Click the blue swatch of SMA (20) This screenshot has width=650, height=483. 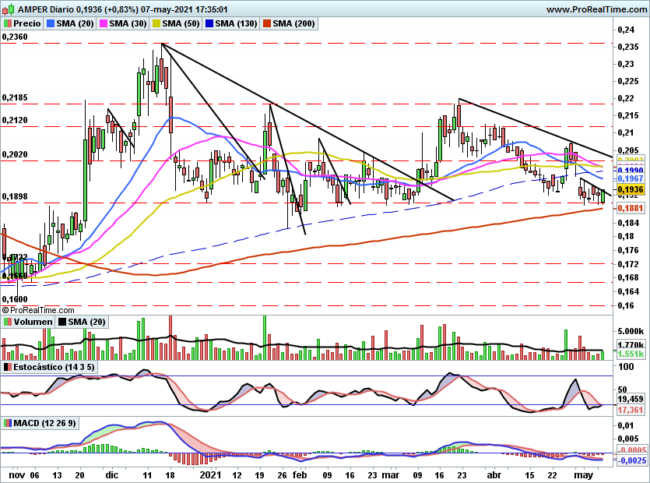coord(51,24)
